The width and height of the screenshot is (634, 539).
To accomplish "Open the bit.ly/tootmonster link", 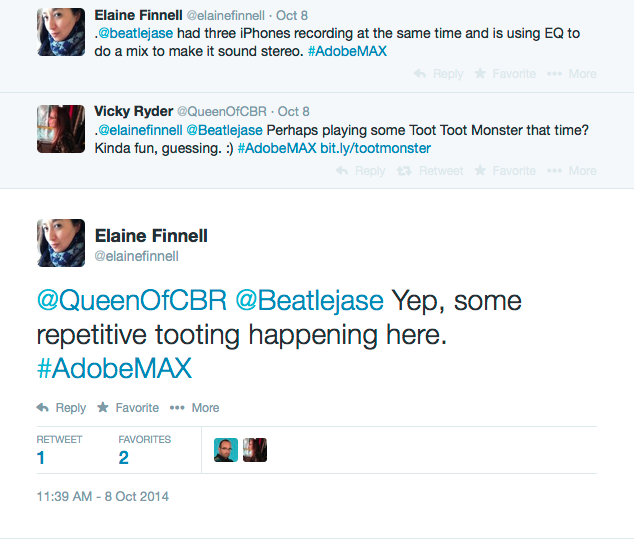I will point(375,148).
